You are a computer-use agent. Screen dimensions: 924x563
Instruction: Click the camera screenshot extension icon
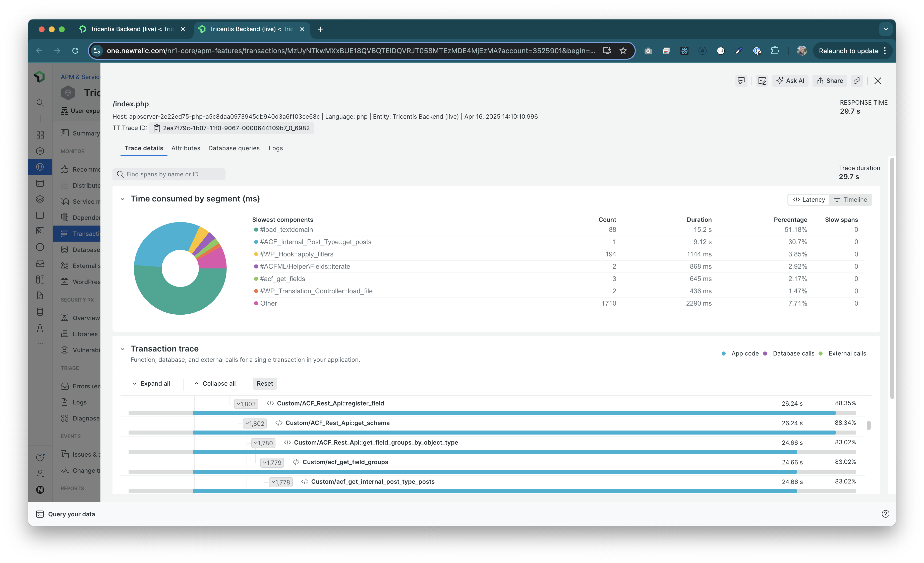[x=648, y=51]
